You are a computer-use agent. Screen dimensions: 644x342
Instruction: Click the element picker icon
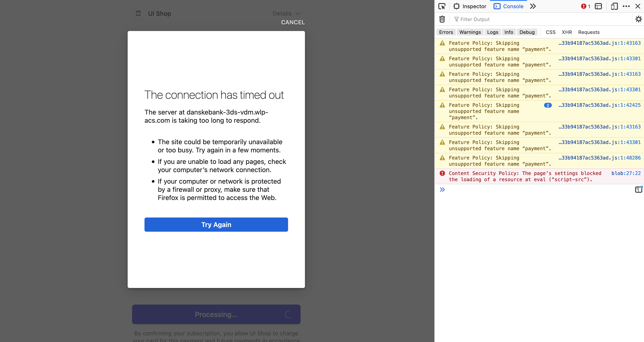click(442, 6)
